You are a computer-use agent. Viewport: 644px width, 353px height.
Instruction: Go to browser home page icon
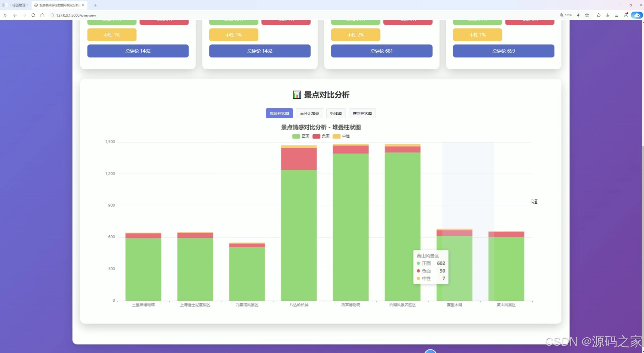click(42, 15)
